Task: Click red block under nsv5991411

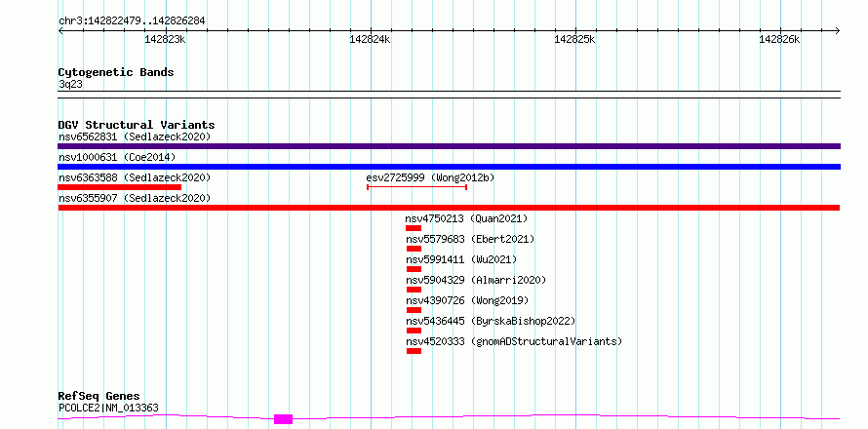Action: pos(414,269)
